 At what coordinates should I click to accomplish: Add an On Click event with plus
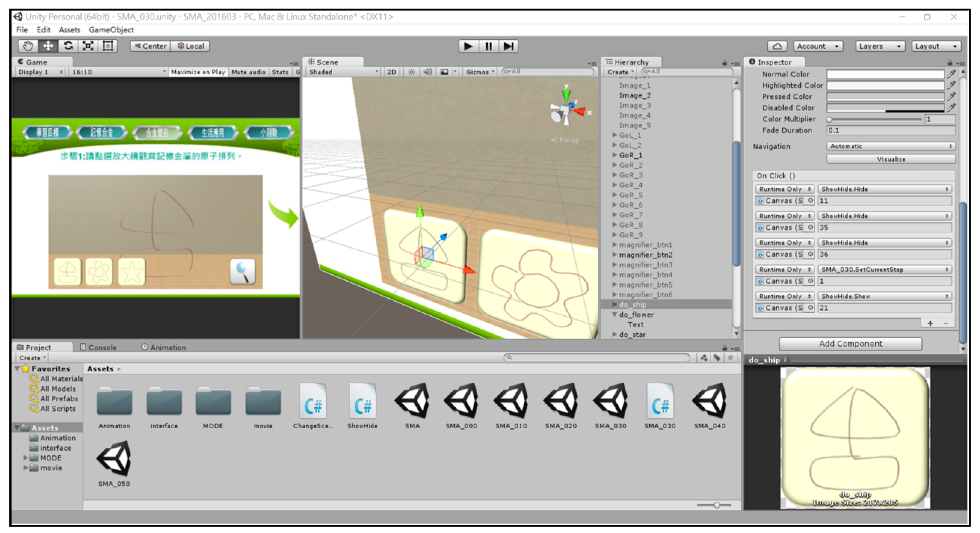point(930,323)
